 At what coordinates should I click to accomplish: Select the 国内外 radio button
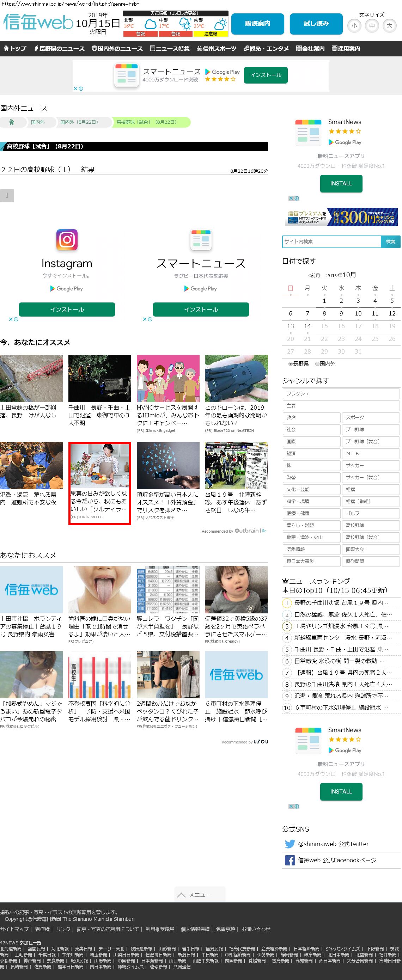[x=317, y=364]
